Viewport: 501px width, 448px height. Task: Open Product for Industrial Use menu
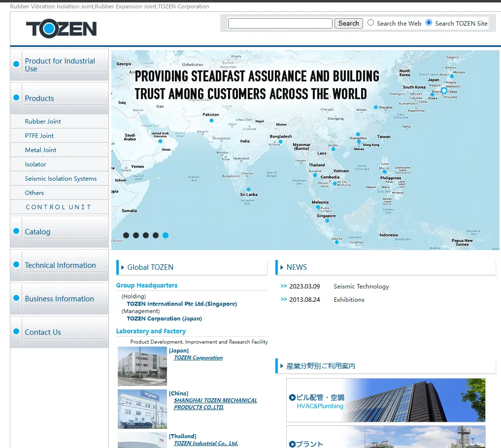pyautogui.click(x=60, y=65)
